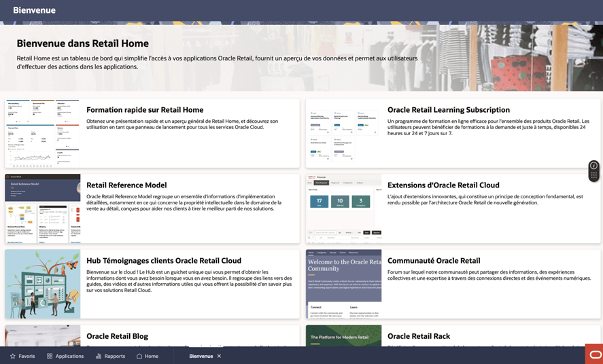Open the Oracle Retail Rack title
The width and height of the screenshot is (603, 364).
tap(419, 336)
